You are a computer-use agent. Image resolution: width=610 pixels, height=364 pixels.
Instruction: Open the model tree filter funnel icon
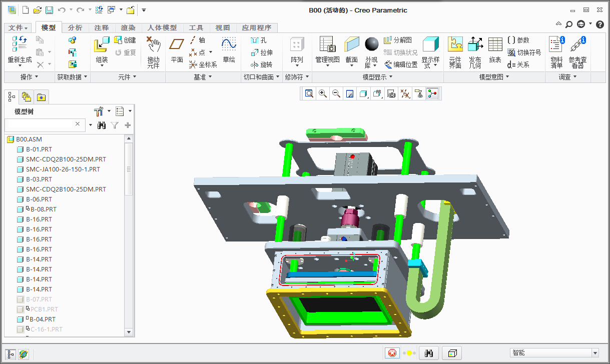[115, 125]
